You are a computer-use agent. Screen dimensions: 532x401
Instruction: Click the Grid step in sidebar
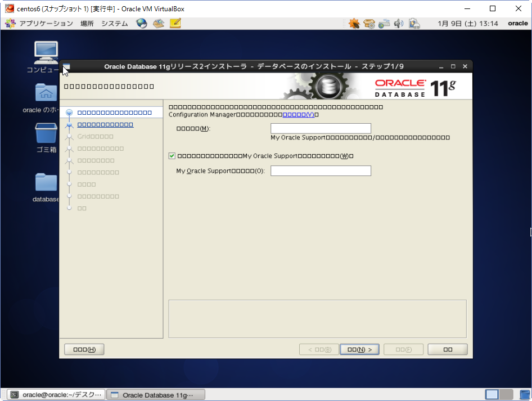tap(95, 136)
